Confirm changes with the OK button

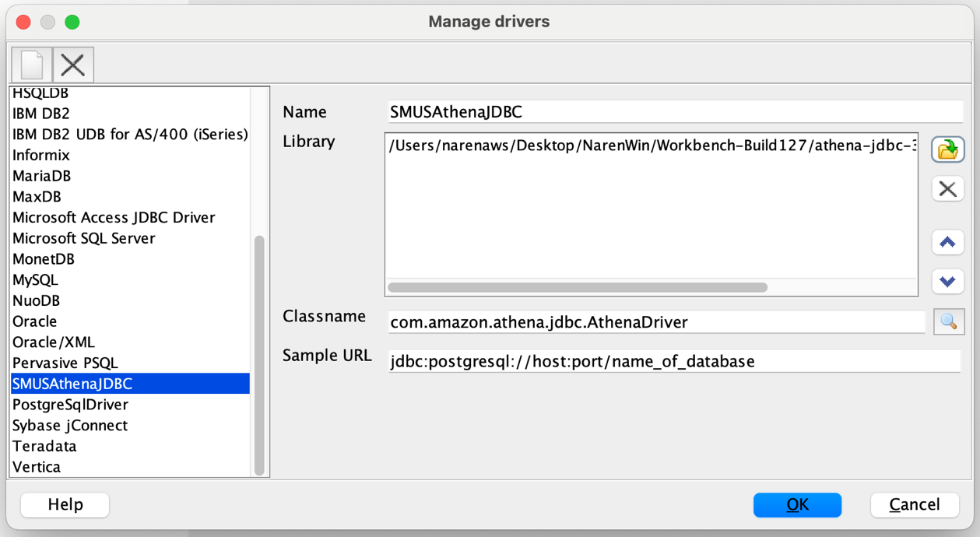[797, 504]
